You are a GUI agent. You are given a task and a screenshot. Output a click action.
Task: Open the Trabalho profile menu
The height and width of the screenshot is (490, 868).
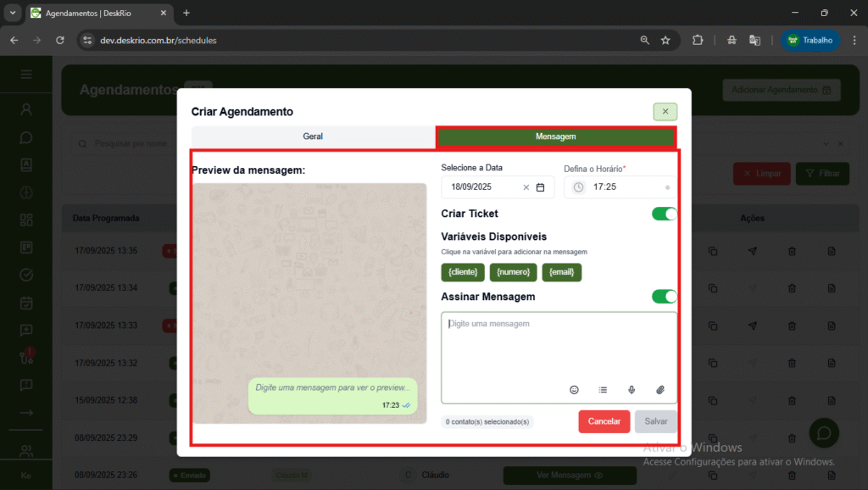pyautogui.click(x=810, y=40)
